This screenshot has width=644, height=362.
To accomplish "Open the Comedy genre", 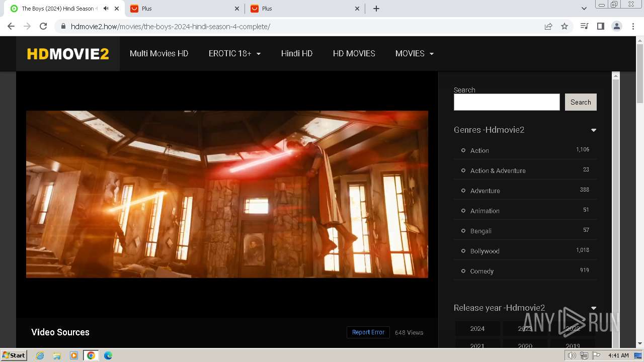I will point(482,271).
